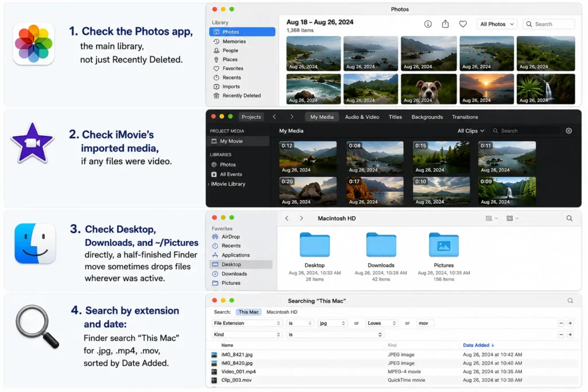Select Desktop in Finder sidebar

coord(241,264)
